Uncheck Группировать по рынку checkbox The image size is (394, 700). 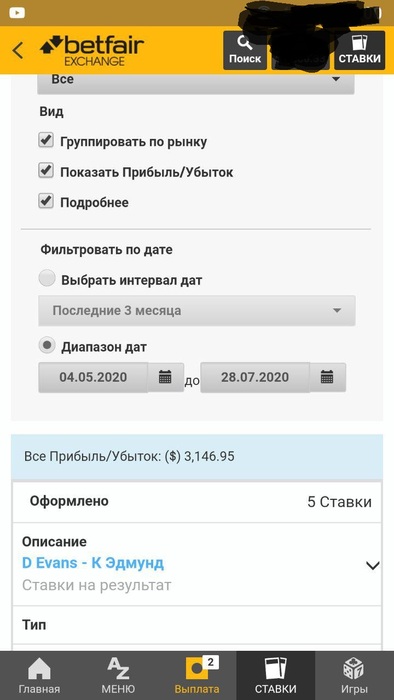point(46,141)
